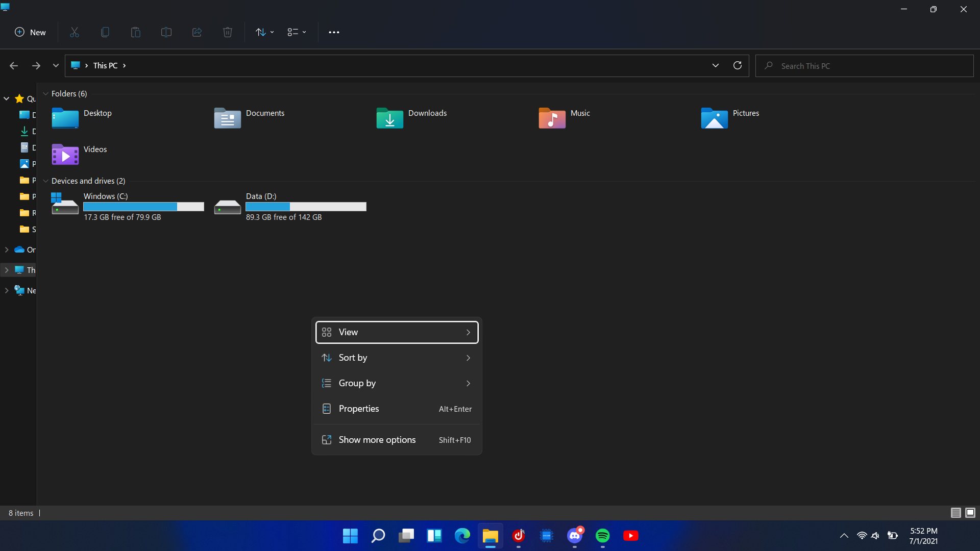Image resolution: width=980 pixels, height=551 pixels.
Task: Open Discord from taskbar
Action: (x=575, y=536)
